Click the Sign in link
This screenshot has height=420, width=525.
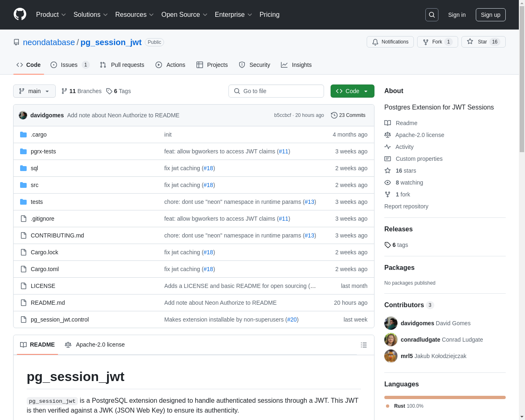point(457,15)
